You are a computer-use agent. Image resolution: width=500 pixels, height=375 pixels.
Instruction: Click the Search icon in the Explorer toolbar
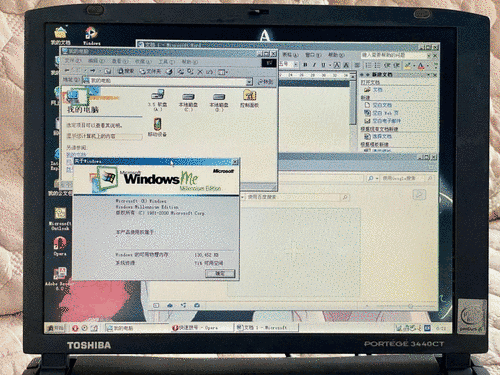126,71
